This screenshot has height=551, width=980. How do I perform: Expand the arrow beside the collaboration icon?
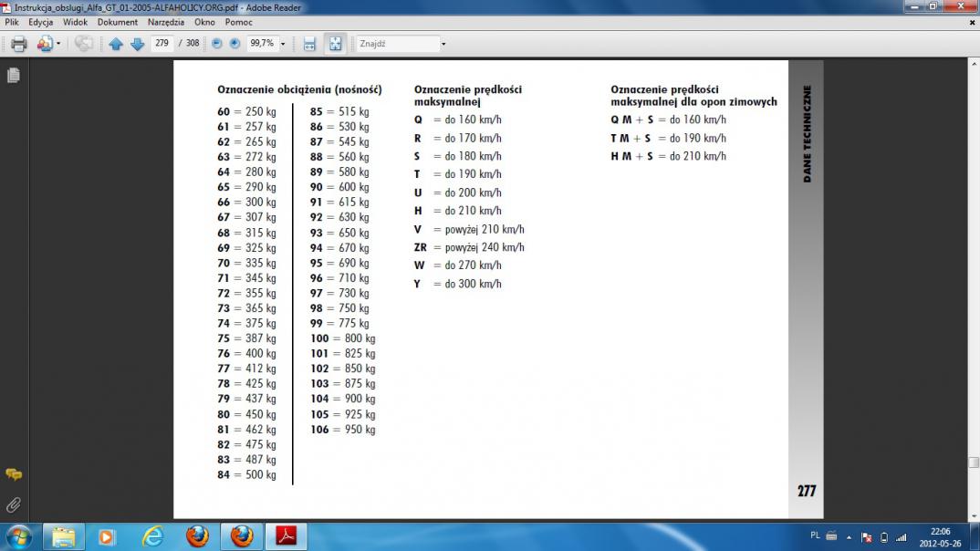pyautogui.click(x=58, y=44)
